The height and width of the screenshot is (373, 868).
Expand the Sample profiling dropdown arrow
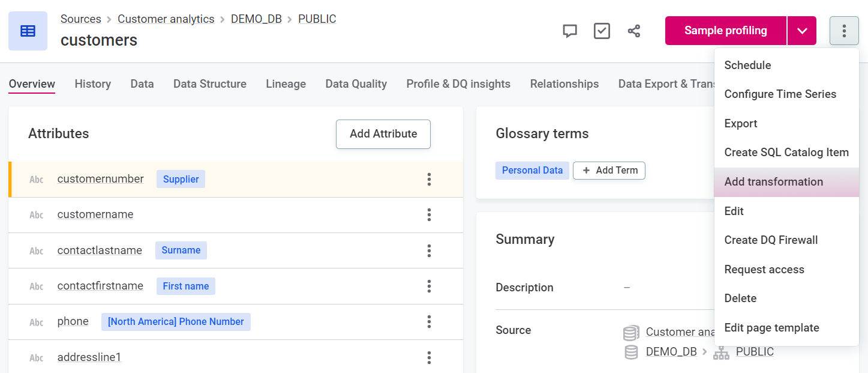[x=802, y=31]
